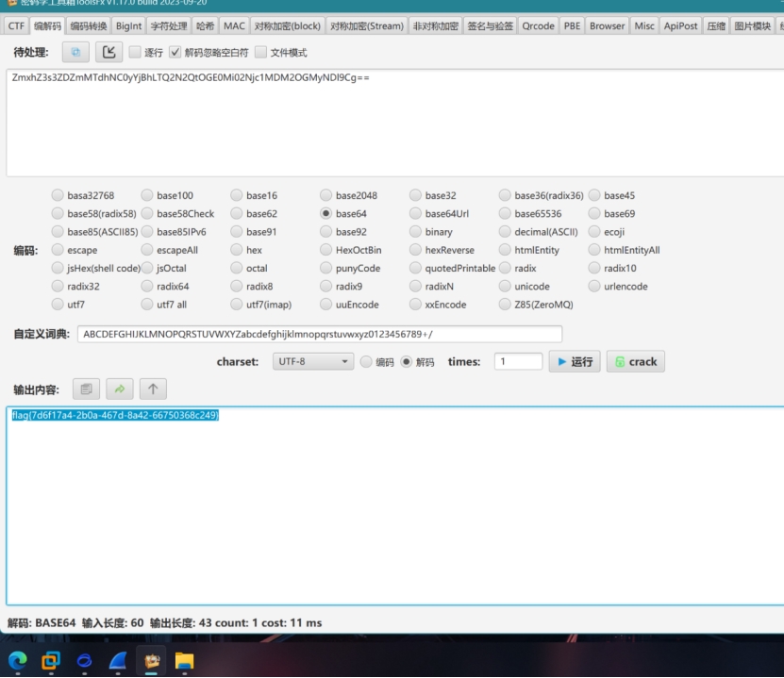The image size is (784, 678).
Task: Open Wireshark from the taskbar
Action: click(117, 661)
